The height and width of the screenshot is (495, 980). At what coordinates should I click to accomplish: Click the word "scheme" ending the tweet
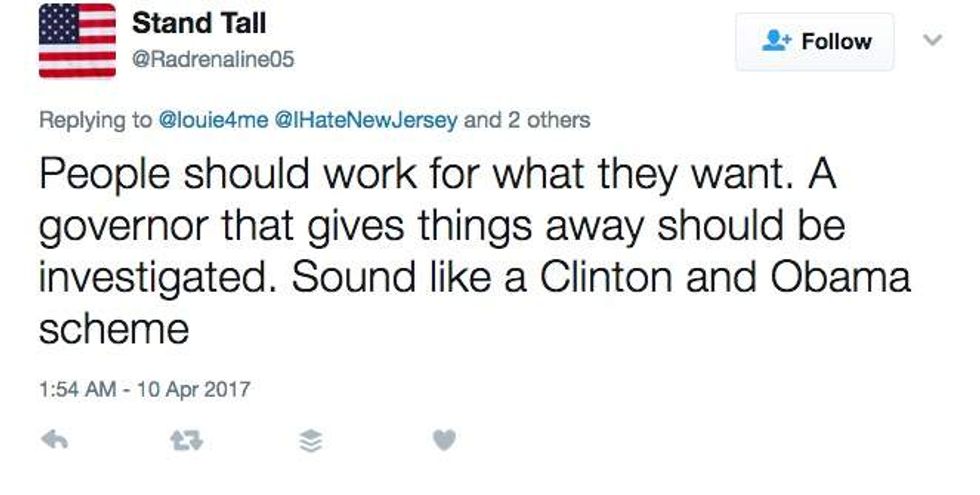tap(113, 329)
